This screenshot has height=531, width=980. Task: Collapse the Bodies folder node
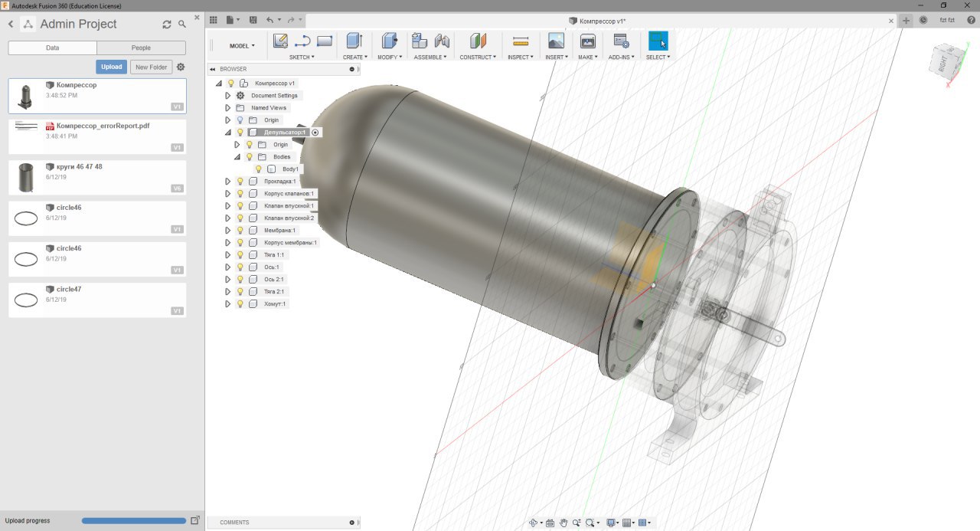[237, 157]
